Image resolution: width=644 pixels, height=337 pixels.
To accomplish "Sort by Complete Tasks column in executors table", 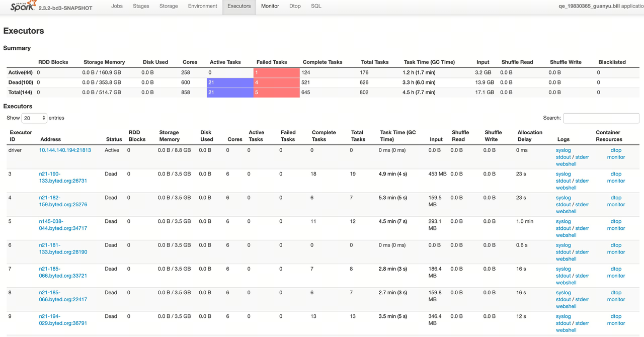I will 324,136.
